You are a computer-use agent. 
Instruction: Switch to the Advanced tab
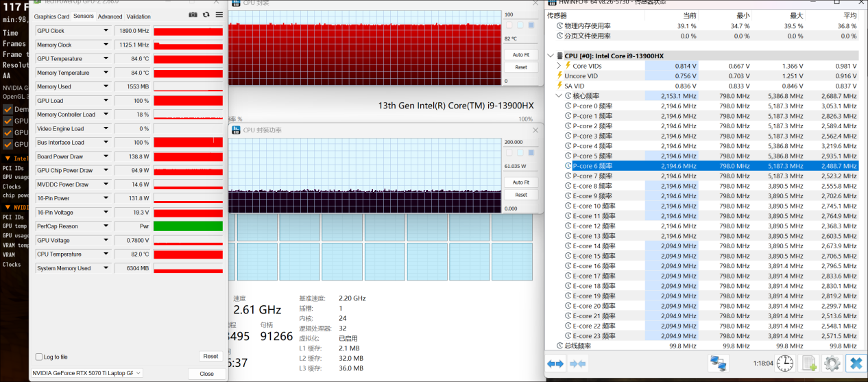coord(110,16)
